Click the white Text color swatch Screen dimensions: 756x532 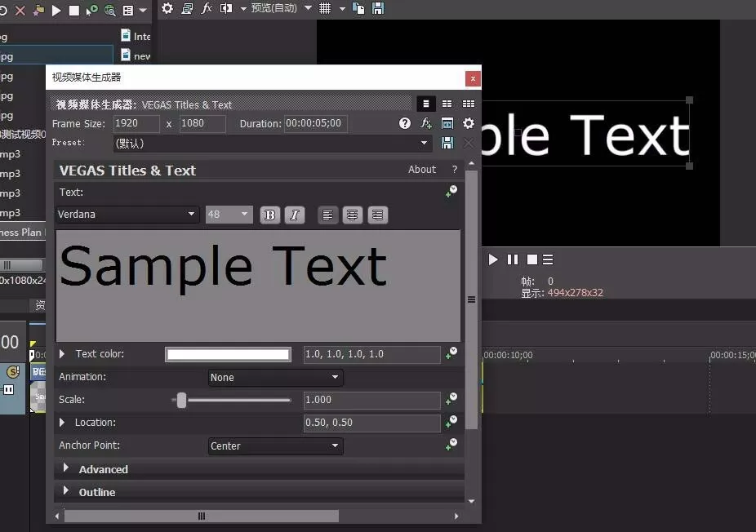tap(228, 355)
